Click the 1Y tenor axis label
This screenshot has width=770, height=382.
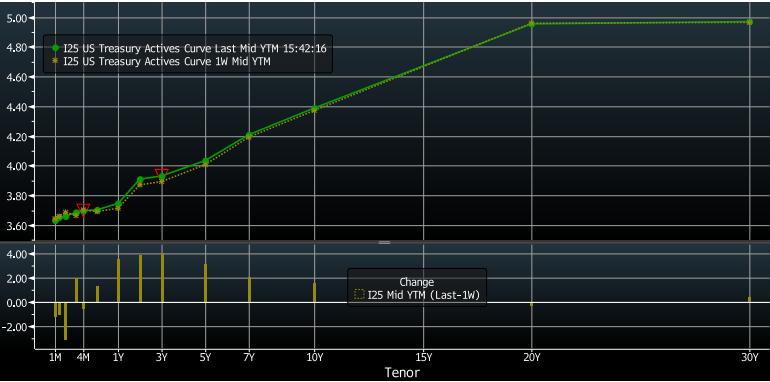pyautogui.click(x=118, y=357)
